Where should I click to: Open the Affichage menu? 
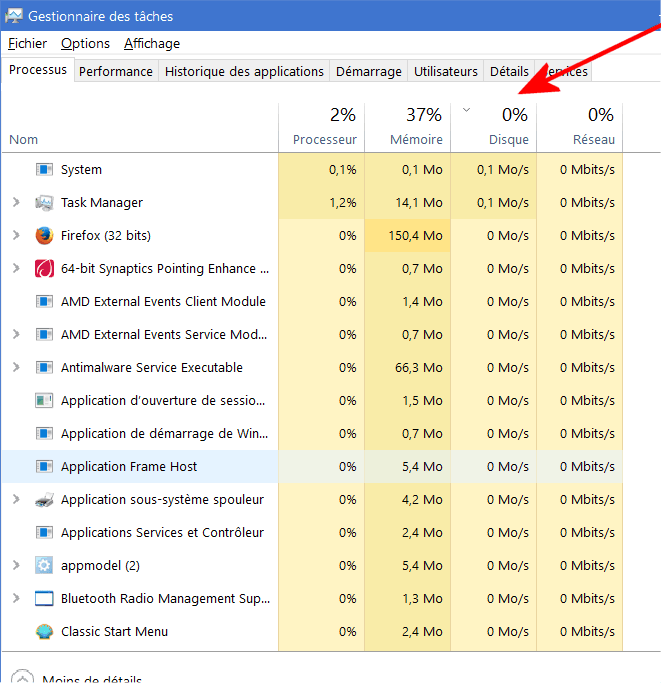(152, 44)
